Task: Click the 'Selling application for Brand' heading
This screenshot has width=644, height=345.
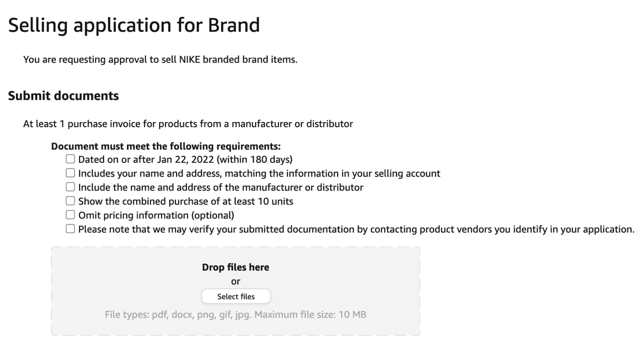Action: [134, 25]
